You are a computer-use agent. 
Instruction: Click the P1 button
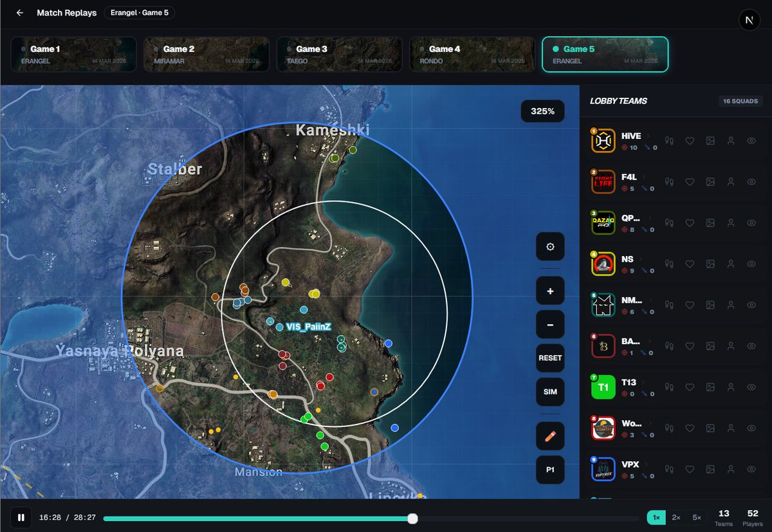click(550, 470)
